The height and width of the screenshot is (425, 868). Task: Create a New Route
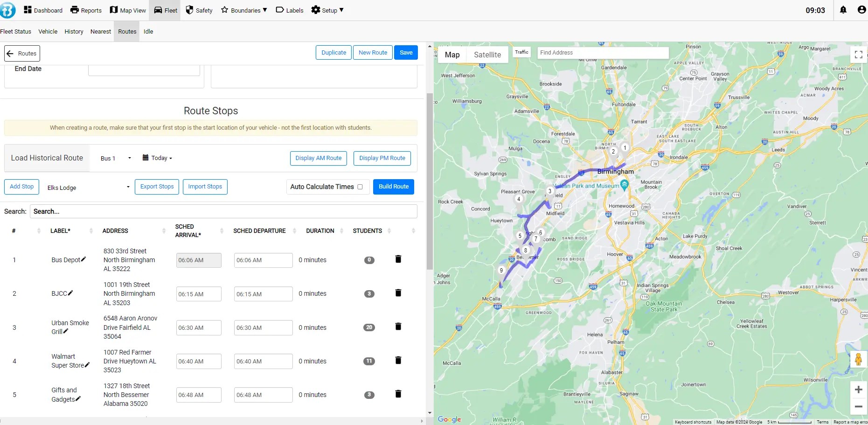click(x=373, y=53)
